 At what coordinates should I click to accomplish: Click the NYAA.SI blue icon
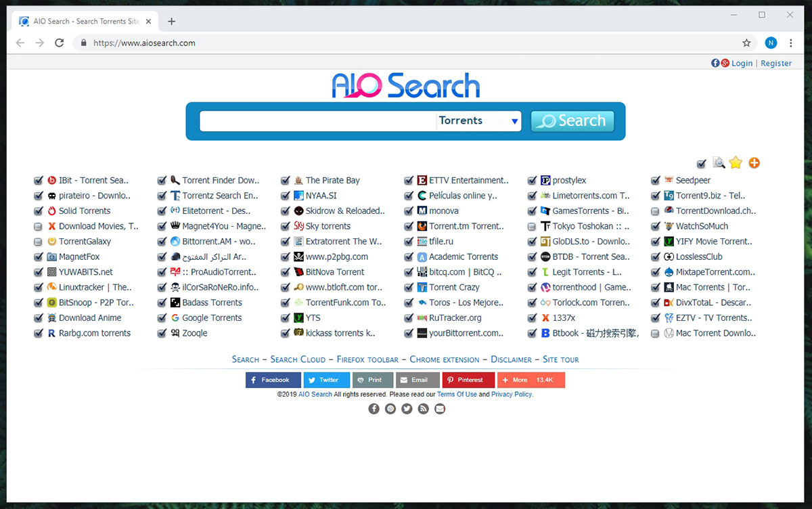[298, 196]
